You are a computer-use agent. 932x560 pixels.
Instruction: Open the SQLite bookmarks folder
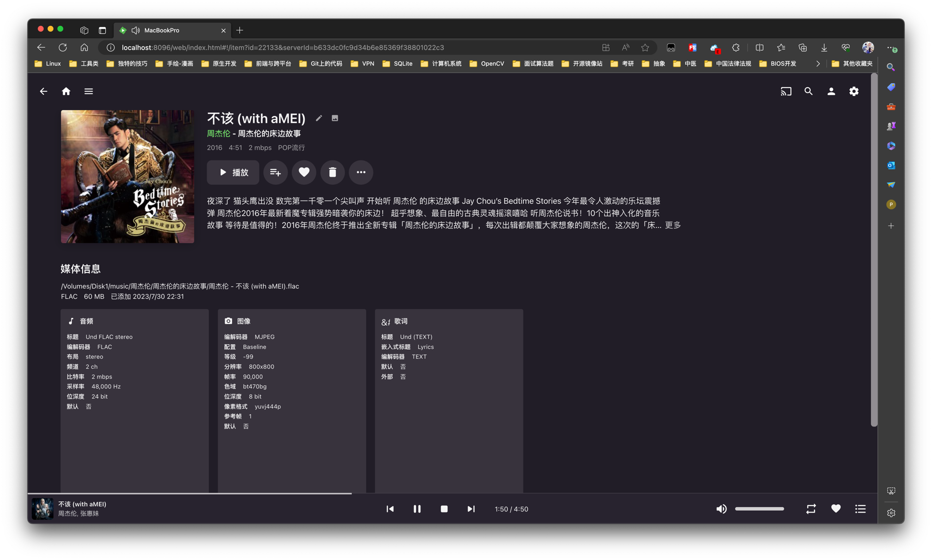(397, 64)
